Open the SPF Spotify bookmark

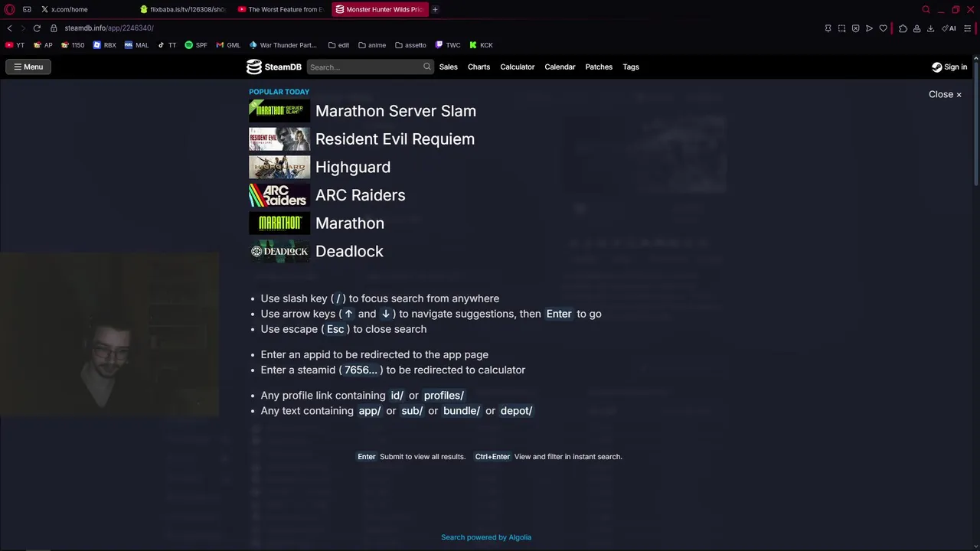196,45
